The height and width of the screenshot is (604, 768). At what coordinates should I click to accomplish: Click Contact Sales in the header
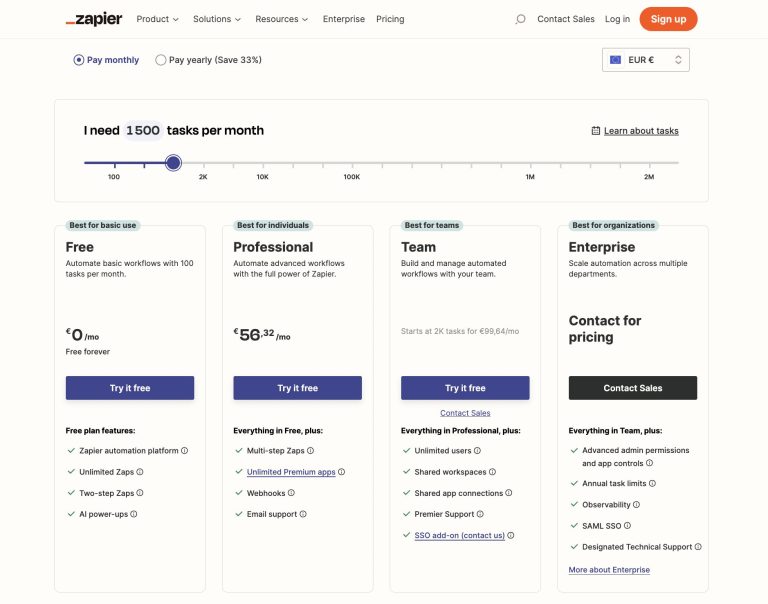pos(566,19)
